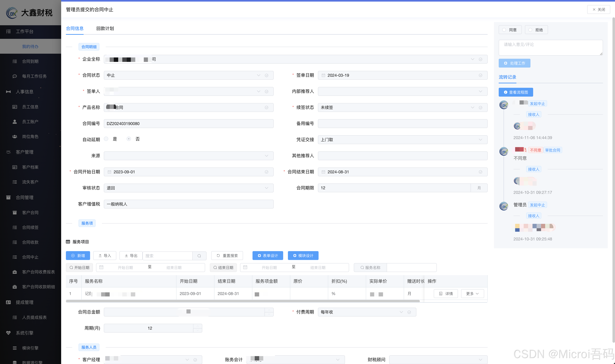Open 员工信息 from the sidebar
The image size is (615, 364).
tap(30, 107)
